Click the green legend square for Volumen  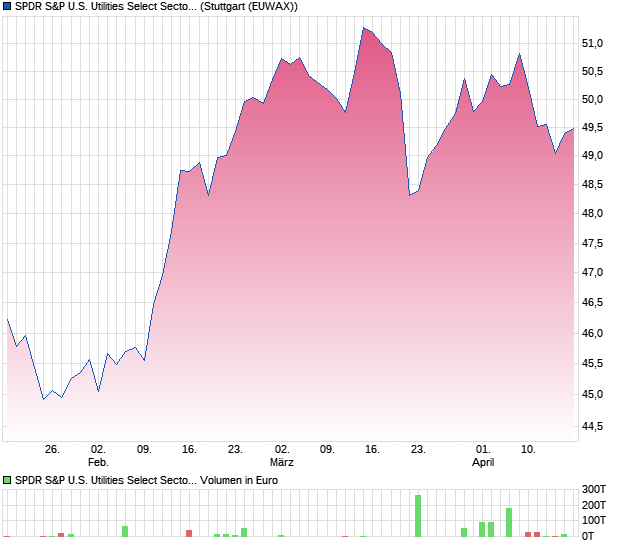coord(7,480)
